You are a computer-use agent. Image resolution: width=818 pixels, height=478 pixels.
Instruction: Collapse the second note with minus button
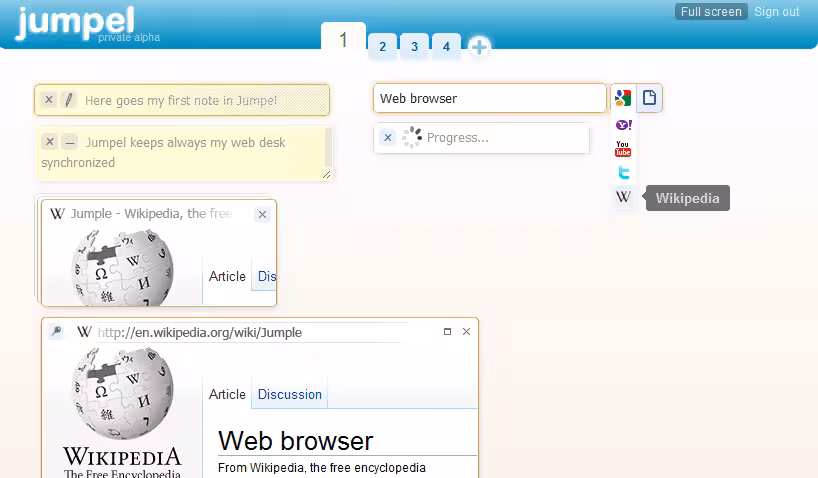tap(69, 142)
